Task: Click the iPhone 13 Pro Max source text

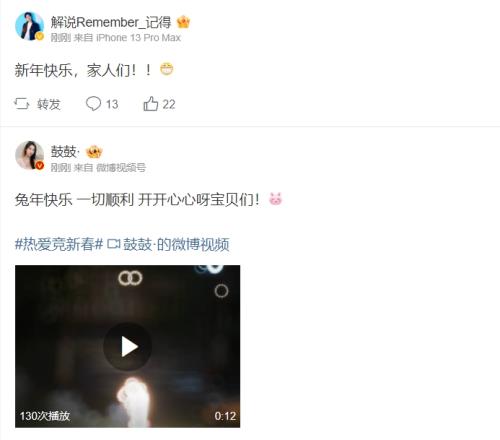Action: 138,38
